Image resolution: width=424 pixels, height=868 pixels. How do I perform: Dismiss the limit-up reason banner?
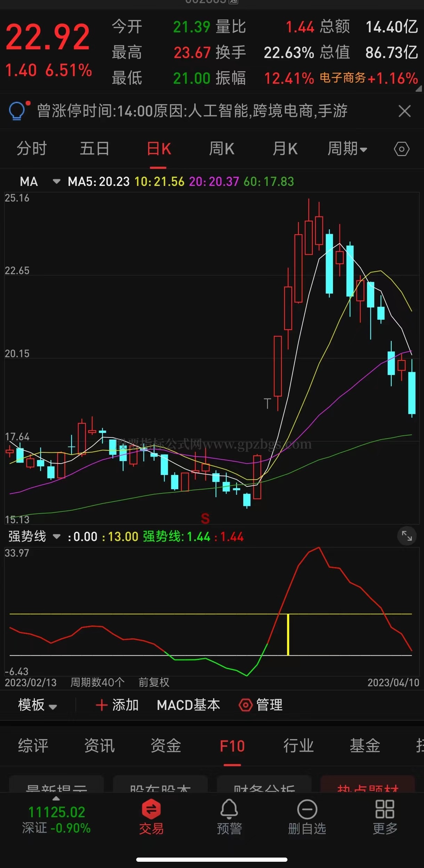point(404,111)
